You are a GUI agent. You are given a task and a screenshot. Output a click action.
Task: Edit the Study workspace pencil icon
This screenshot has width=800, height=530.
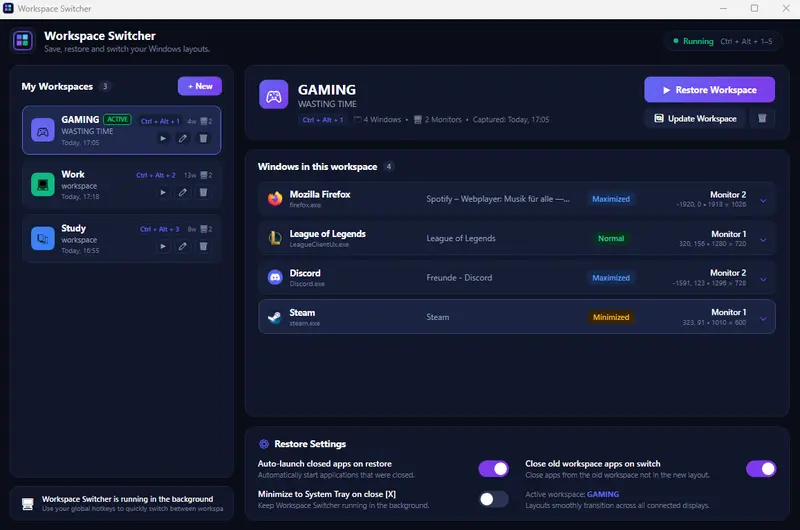(x=182, y=246)
